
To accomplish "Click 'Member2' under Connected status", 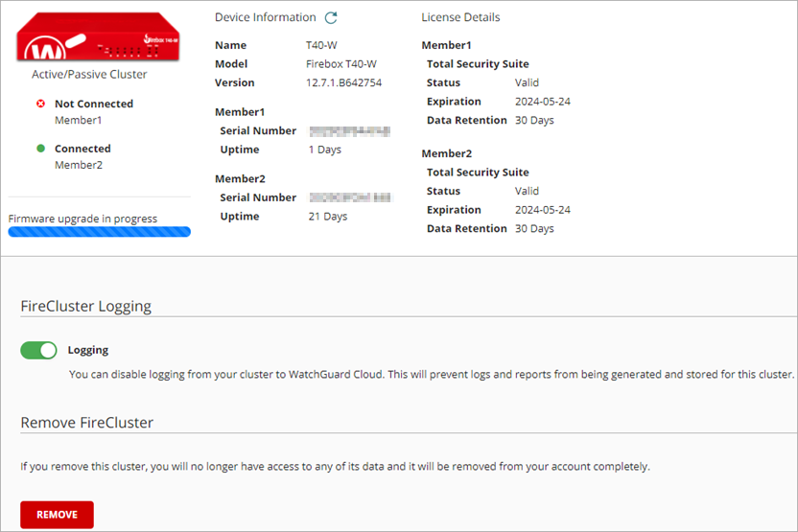I will point(79,165).
